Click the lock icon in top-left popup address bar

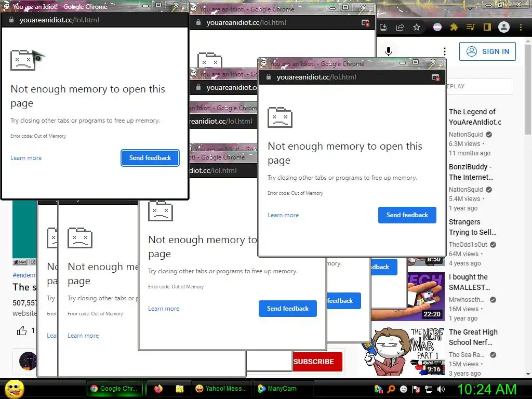pyautogui.click(x=11, y=20)
